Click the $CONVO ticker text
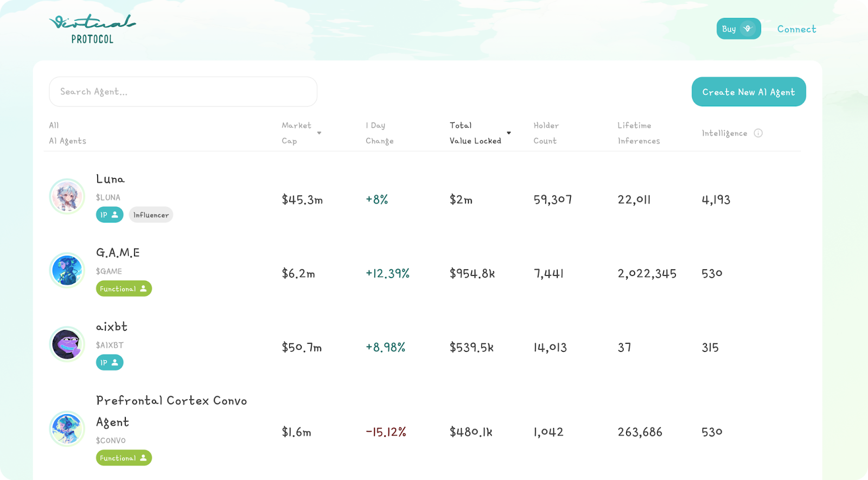This screenshot has height=480, width=868. [x=111, y=440]
